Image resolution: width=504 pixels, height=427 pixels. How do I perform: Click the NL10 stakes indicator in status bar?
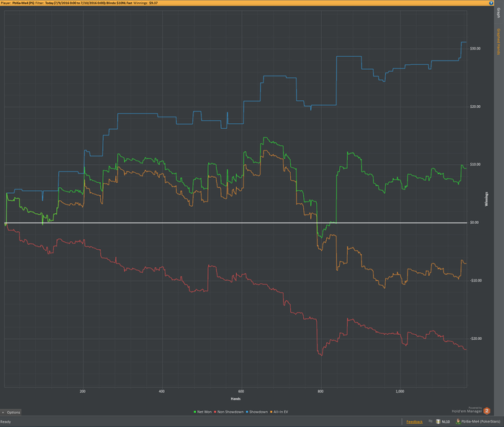pos(443,421)
